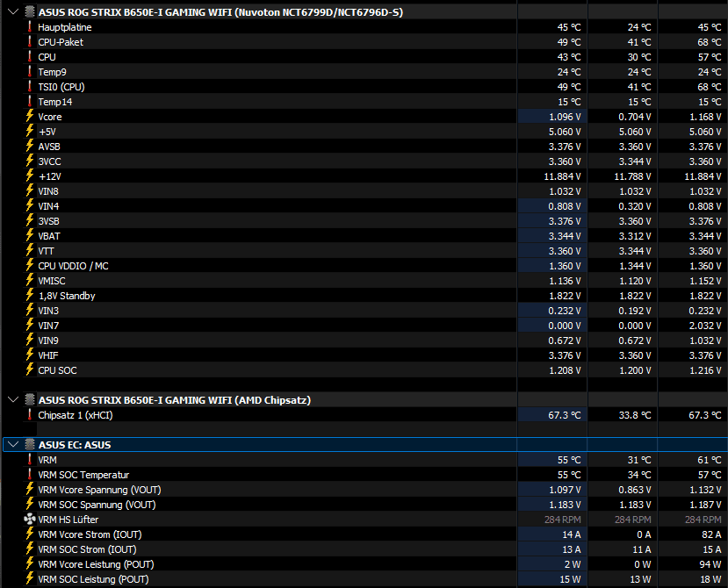This screenshot has height=588, width=728.
Task: Collapse the ASUS EC: ASUS group
Action: point(13,445)
